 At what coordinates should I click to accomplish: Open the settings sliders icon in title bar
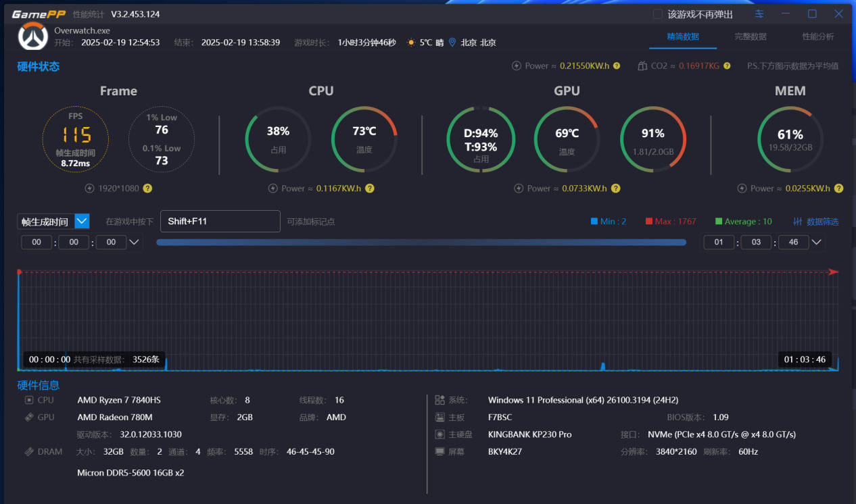(x=759, y=14)
